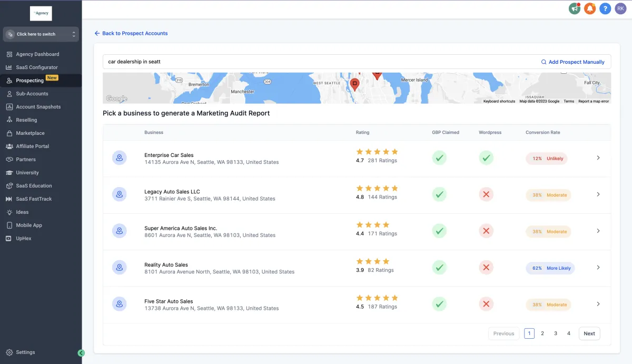This screenshot has height=364, width=632.
Task: Click Add Prospect Manually button
Action: pyautogui.click(x=572, y=62)
